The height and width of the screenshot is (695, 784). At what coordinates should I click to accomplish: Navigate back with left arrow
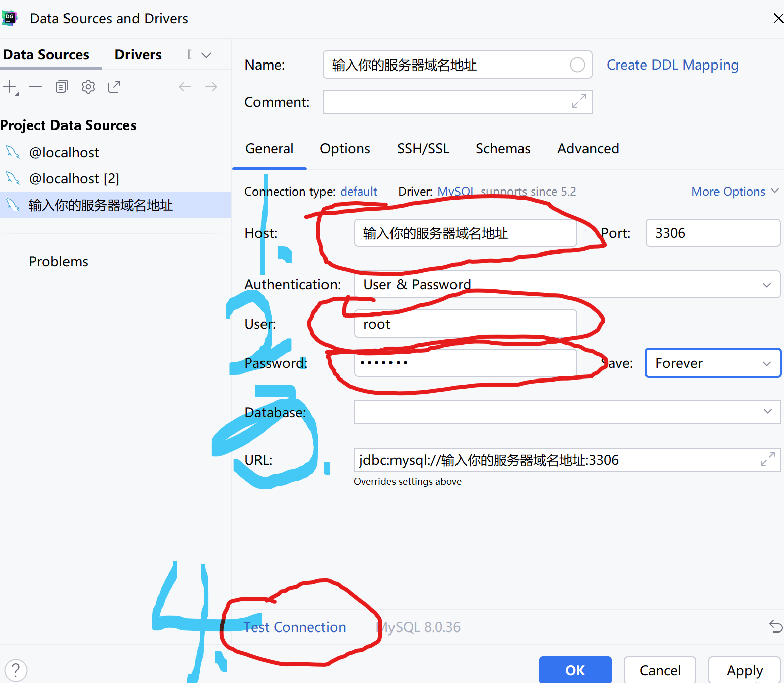pos(185,87)
